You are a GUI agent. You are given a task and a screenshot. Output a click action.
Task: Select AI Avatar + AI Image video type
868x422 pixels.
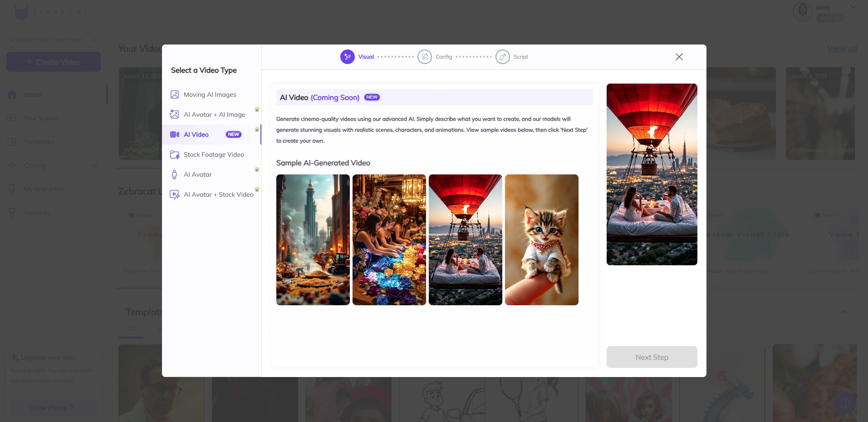(211, 114)
